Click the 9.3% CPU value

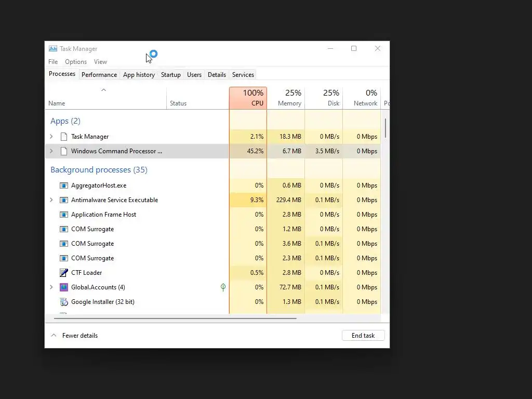257,200
